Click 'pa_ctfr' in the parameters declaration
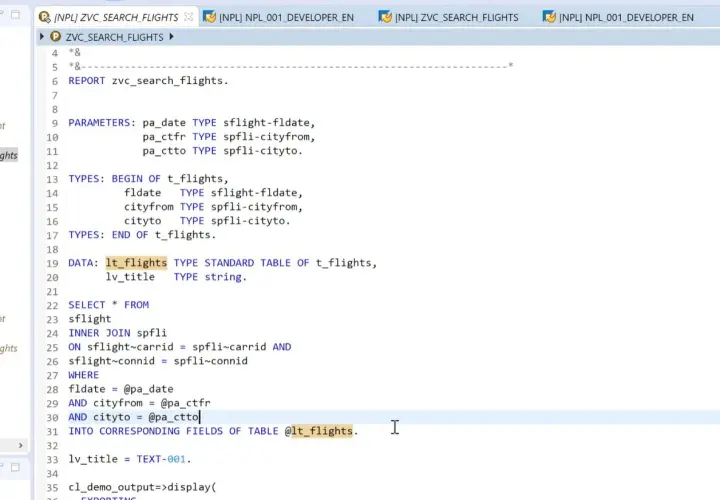Viewport: 720px width, 500px height. click(x=164, y=137)
